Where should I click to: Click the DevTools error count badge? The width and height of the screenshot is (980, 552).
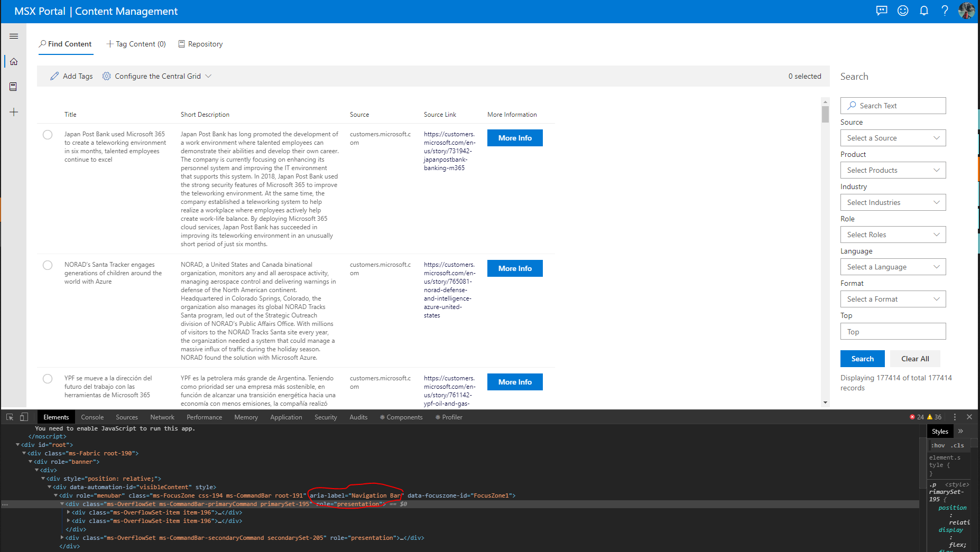pyautogui.click(x=917, y=417)
